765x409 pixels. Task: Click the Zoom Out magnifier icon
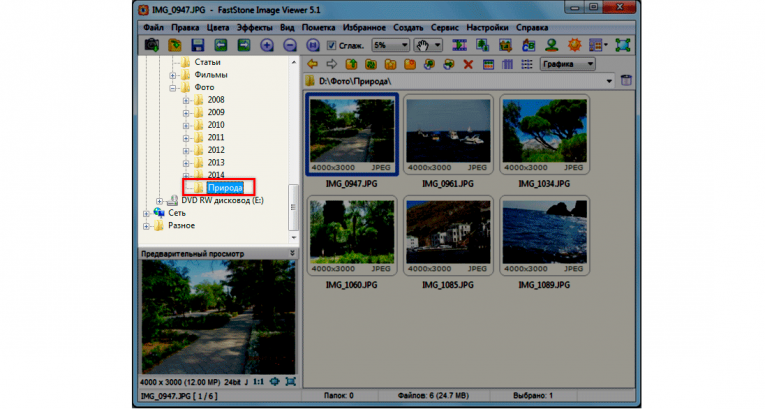point(289,45)
